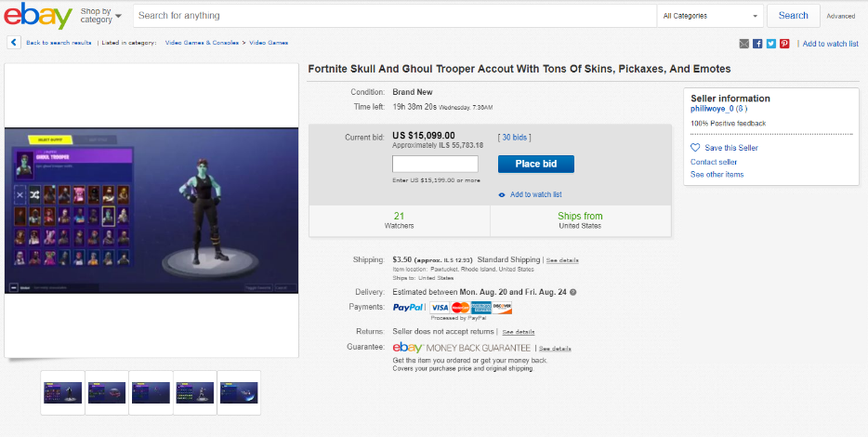868x437 pixels.
Task: Open the Video Games & Consoles breadcrumb
Action: tap(202, 43)
